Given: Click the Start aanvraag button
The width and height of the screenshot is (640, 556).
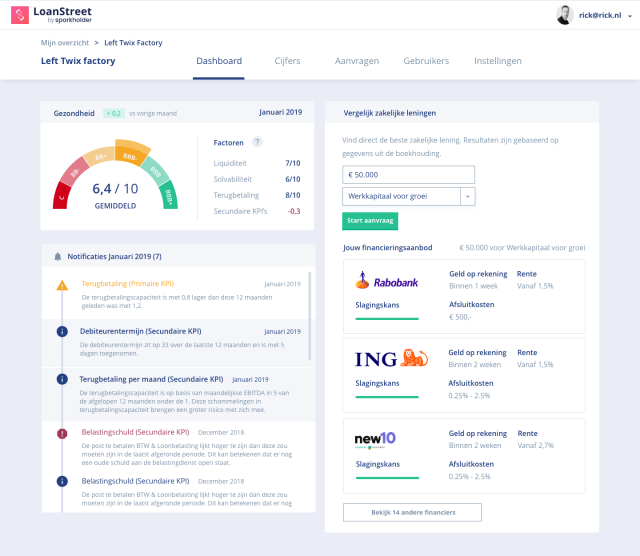Looking at the screenshot, I should point(370,221).
